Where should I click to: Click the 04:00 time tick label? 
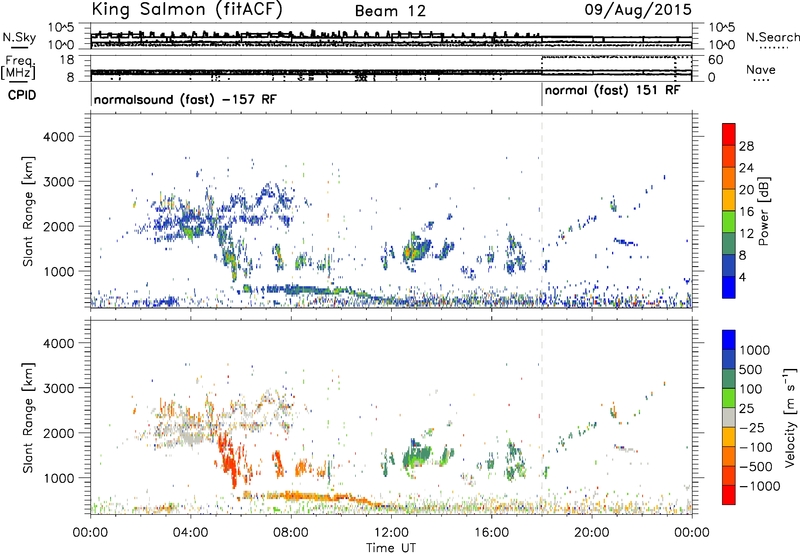tap(191, 533)
